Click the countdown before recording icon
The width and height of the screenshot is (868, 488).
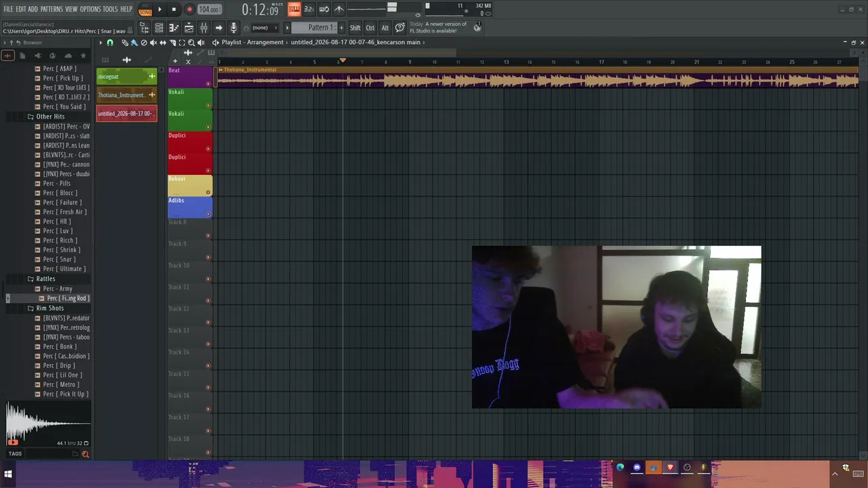309,9
